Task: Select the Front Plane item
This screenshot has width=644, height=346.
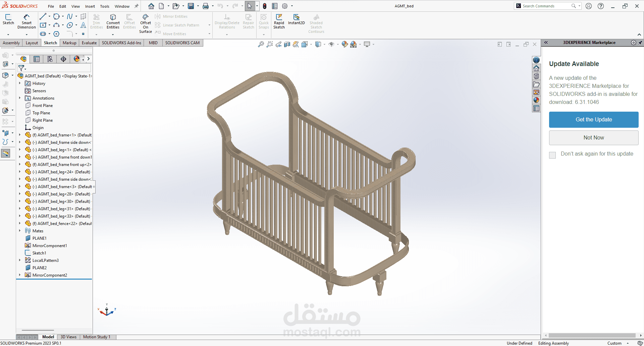Action: point(43,106)
